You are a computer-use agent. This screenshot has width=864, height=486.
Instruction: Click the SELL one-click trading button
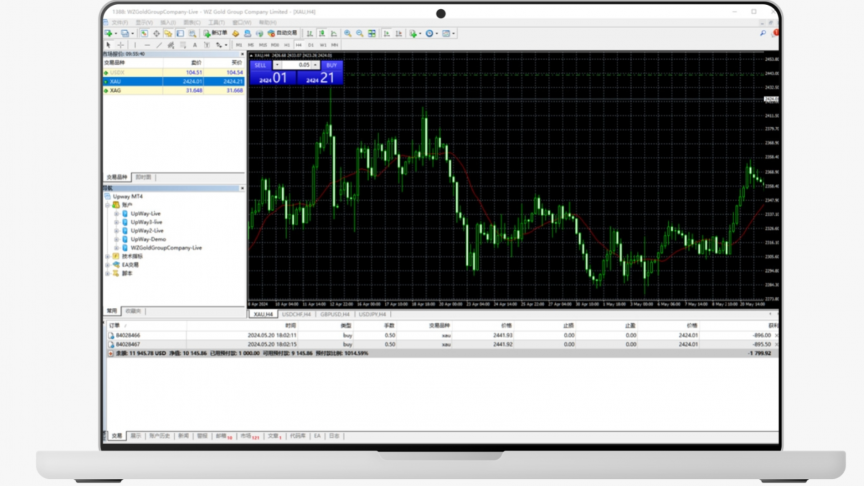[261, 65]
